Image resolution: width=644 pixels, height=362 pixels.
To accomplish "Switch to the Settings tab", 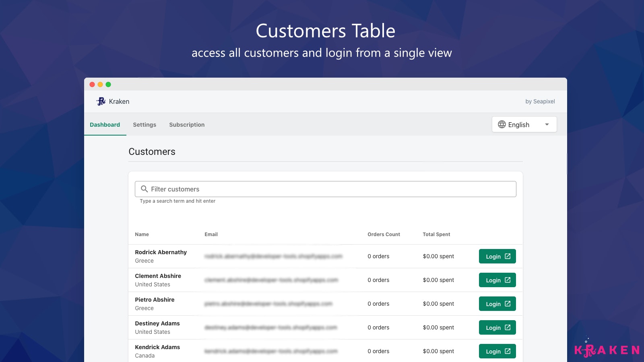I will click(x=144, y=125).
